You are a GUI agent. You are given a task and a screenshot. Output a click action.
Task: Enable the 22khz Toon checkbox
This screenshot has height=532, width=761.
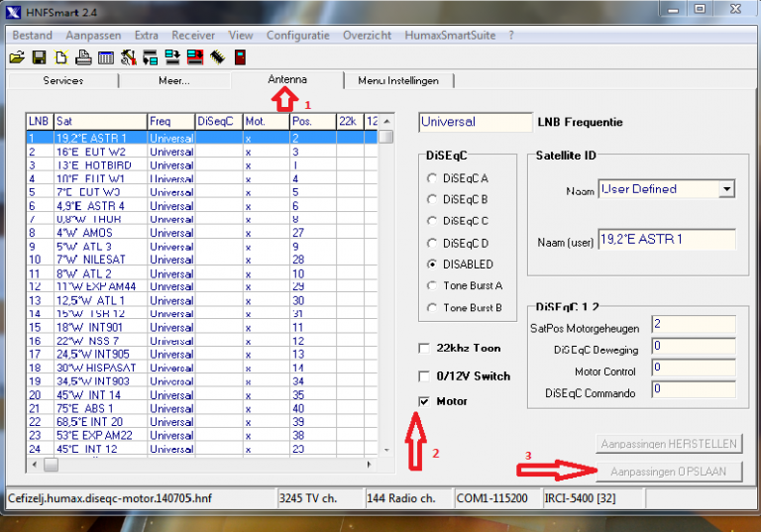pos(425,349)
